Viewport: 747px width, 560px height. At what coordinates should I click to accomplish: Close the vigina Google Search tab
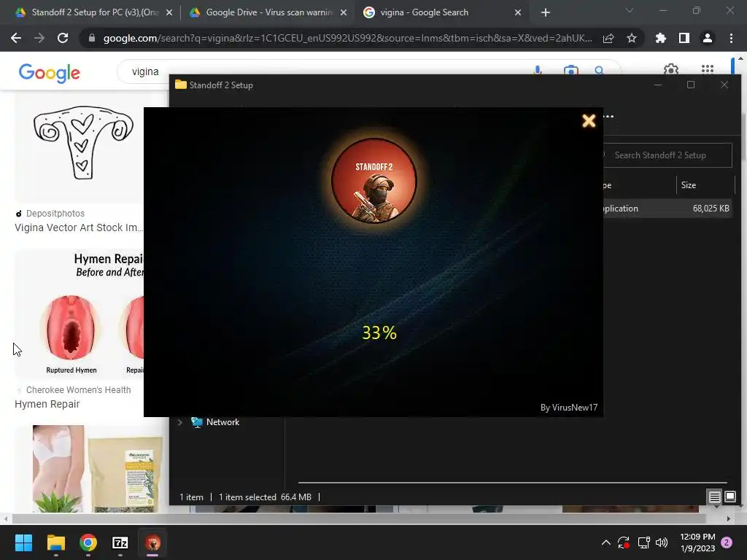click(518, 13)
